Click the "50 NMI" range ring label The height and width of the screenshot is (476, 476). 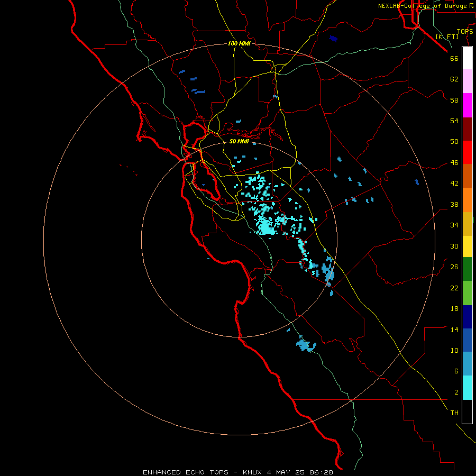[239, 141]
